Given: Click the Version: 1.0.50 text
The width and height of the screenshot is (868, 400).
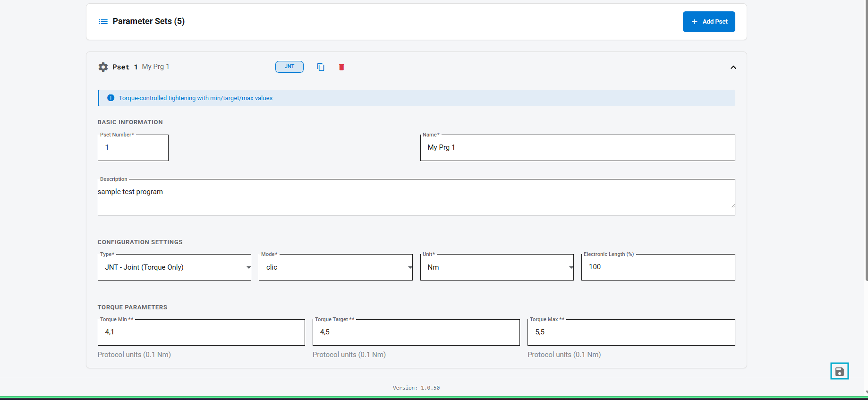Looking at the screenshot, I should pyautogui.click(x=416, y=388).
